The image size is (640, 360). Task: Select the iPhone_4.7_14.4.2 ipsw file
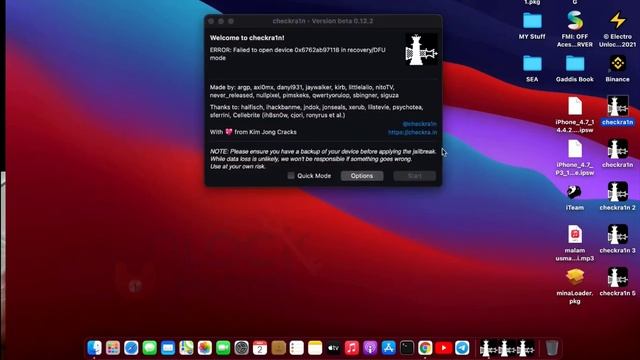click(x=575, y=115)
